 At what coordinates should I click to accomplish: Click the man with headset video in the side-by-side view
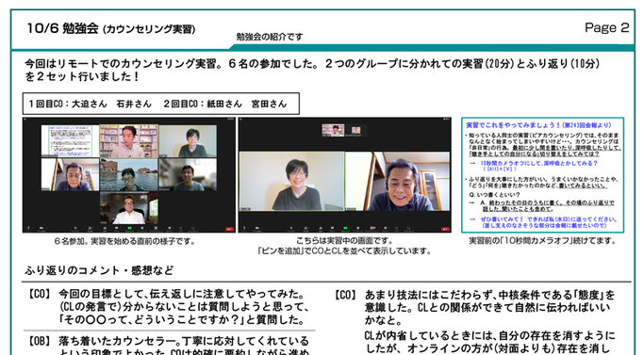pos(398,181)
